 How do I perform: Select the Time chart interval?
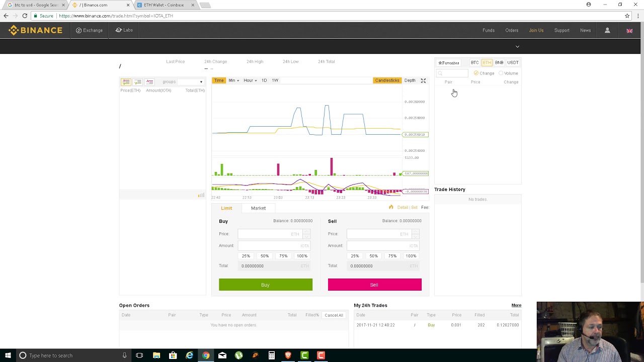(219, 80)
